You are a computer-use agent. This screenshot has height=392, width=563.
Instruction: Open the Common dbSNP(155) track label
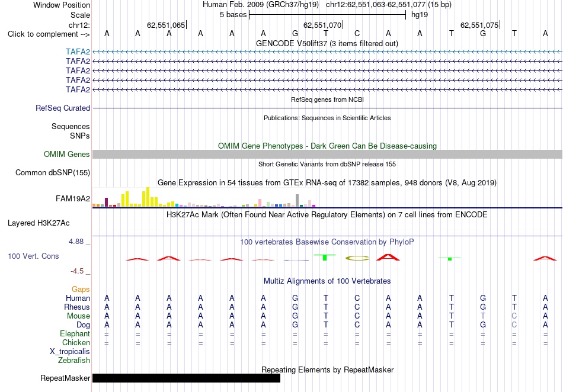pyautogui.click(x=53, y=172)
